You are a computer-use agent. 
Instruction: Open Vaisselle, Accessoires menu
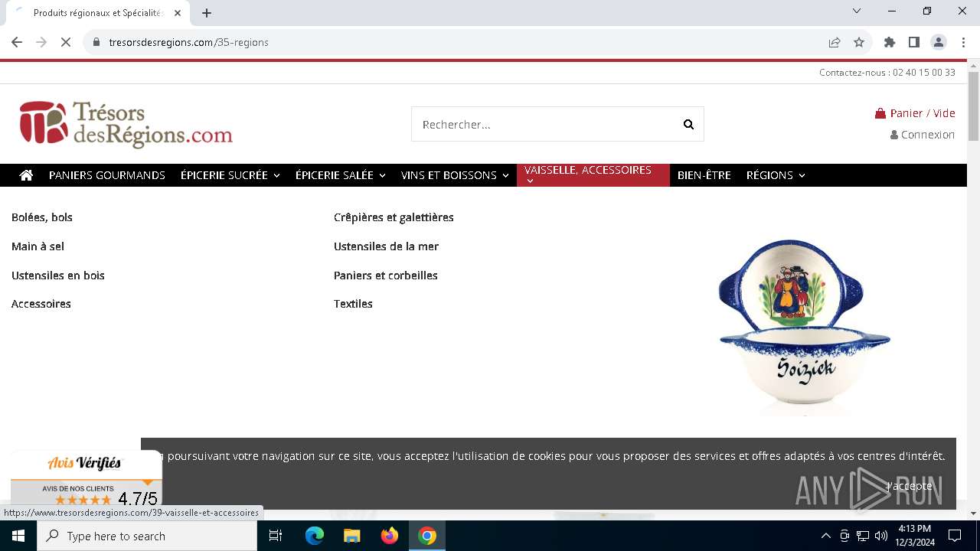click(593, 175)
